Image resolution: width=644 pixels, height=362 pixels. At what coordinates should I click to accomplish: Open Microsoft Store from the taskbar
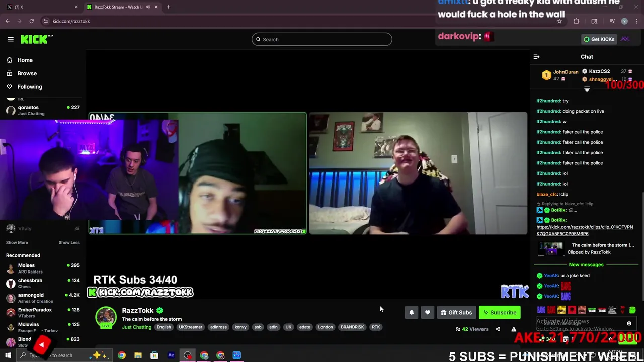(x=154, y=355)
